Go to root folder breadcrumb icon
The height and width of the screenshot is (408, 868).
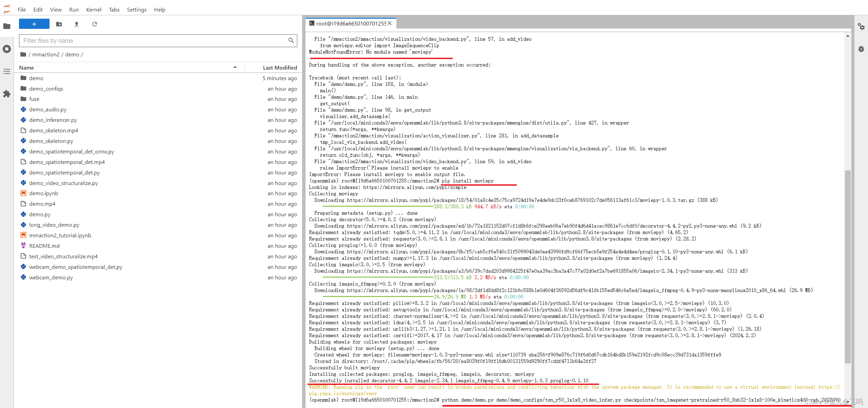pyautogui.click(x=23, y=54)
